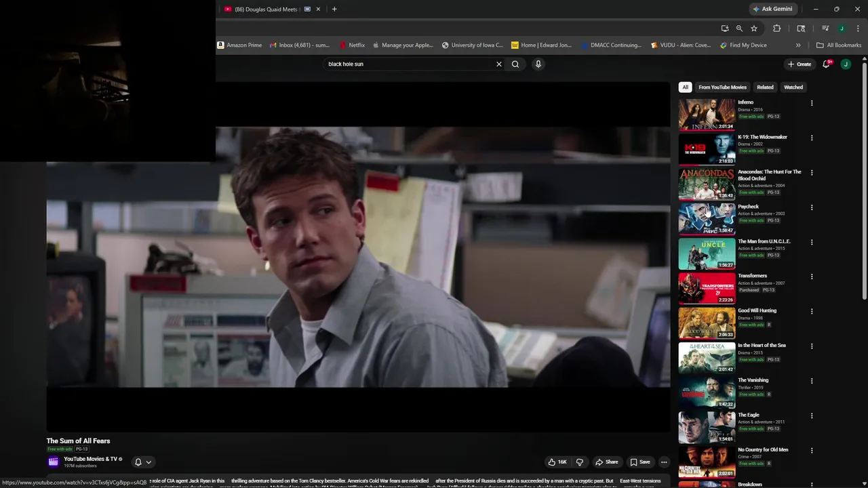Screen dimensions: 868x488
Task: Open options menu for Paycheck
Action: click(x=812, y=207)
